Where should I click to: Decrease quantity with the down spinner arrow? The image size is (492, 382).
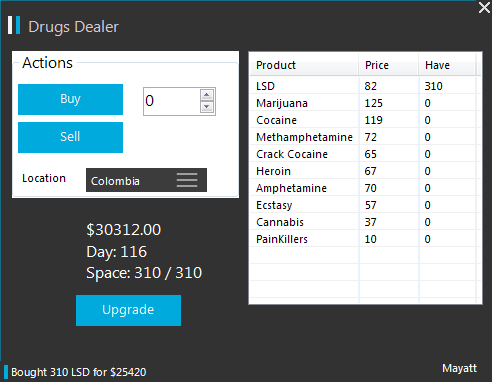coord(207,107)
